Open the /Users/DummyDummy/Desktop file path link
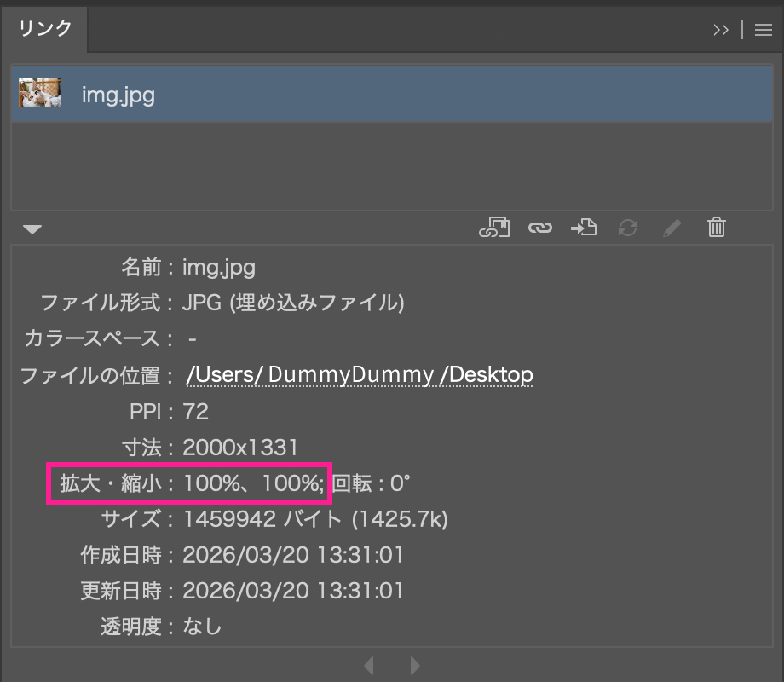 pos(359,374)
